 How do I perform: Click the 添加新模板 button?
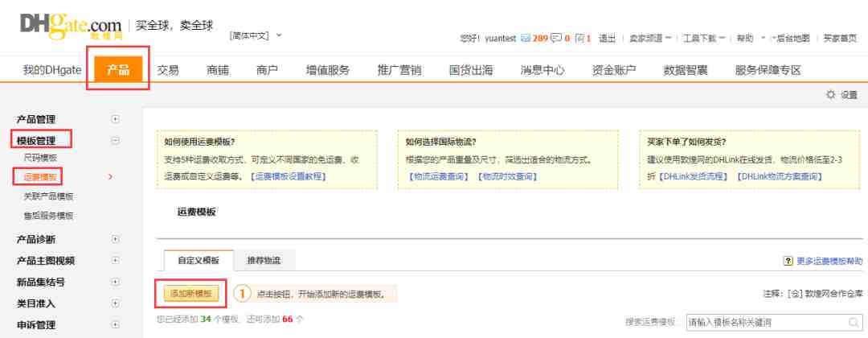(191, 294)
